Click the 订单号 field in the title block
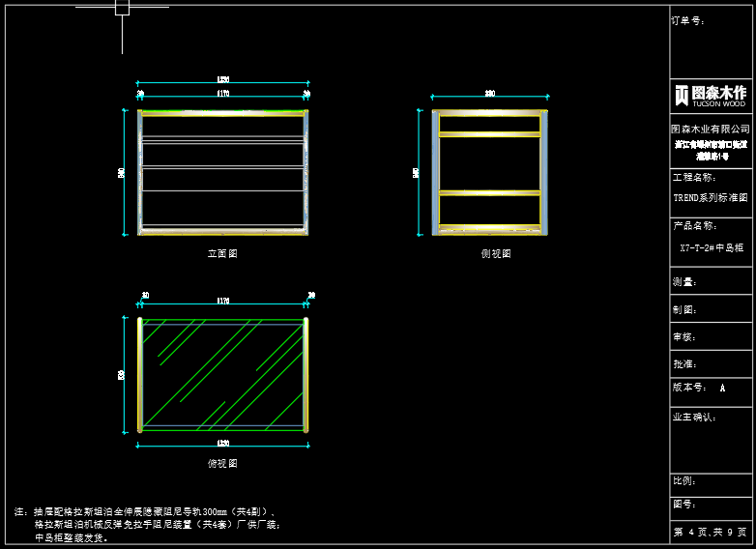This screenshot has height=549, width=756. coord(711,42)
